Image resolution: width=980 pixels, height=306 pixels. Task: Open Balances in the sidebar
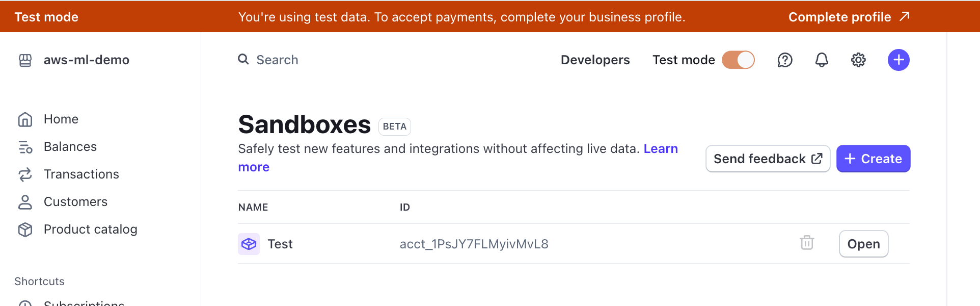[70, 147]
